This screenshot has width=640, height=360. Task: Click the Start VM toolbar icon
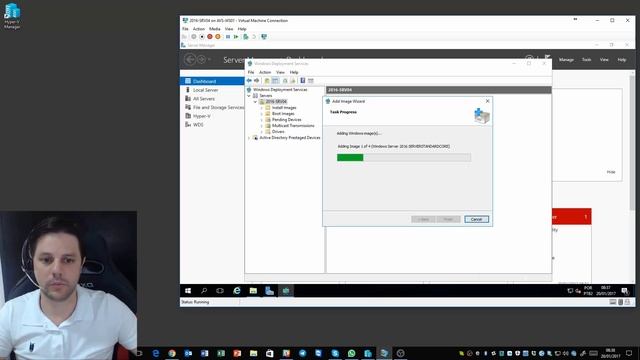click(194, 37)
